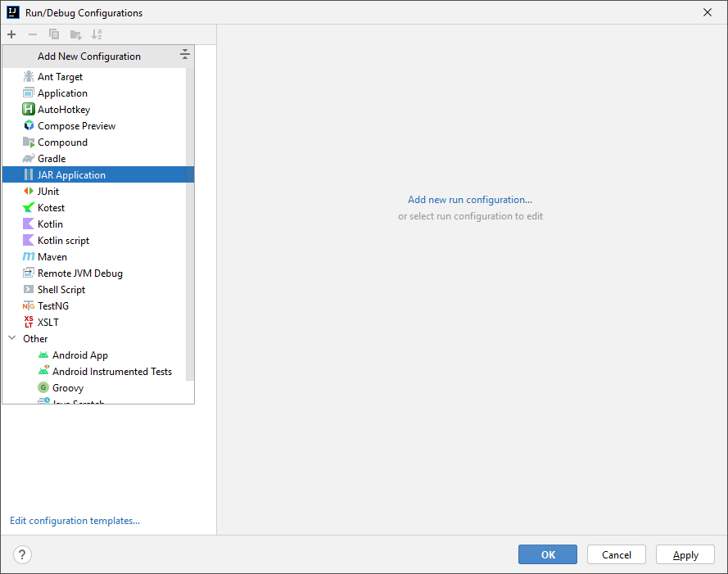Screen dimensions: 728x574
Task: Click the Add new run configuration link
Action: (469, 199)
